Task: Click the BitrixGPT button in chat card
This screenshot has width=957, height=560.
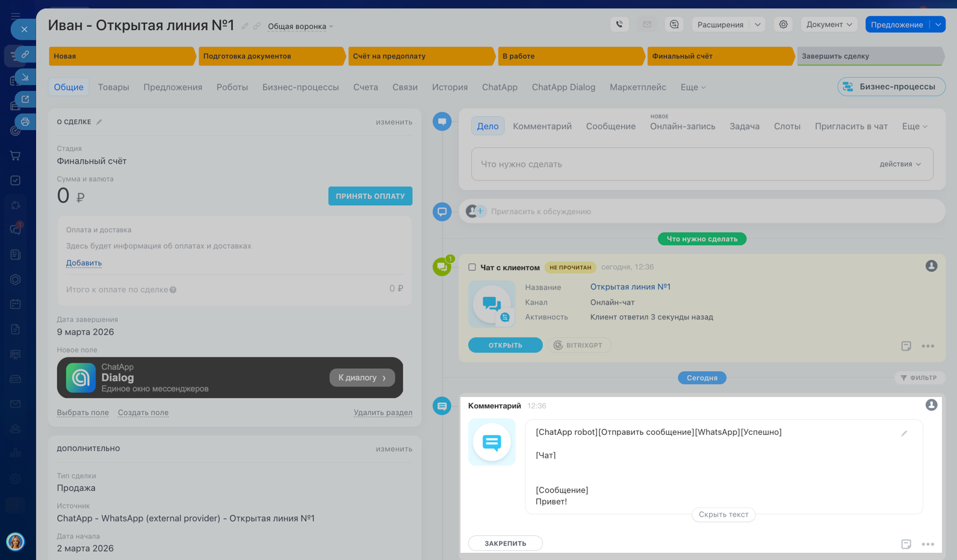Action: [578, 345]
